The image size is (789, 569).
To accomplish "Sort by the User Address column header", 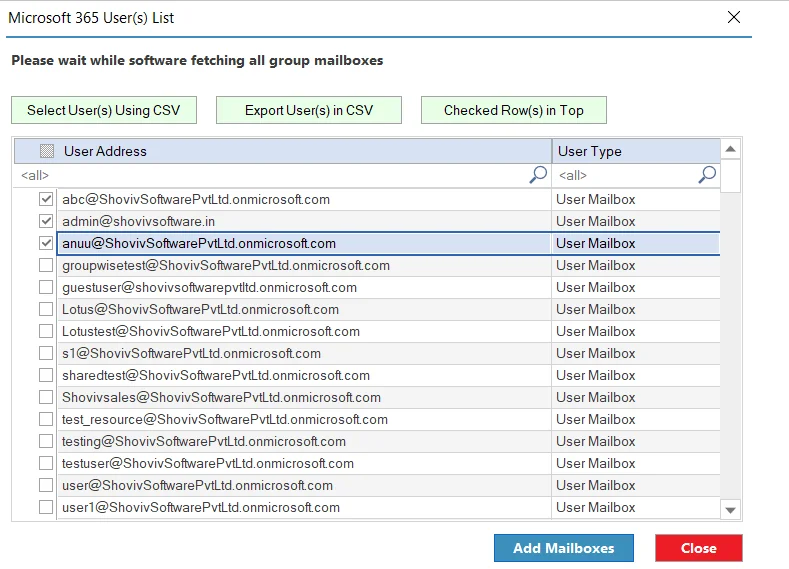I will [283, 151].
